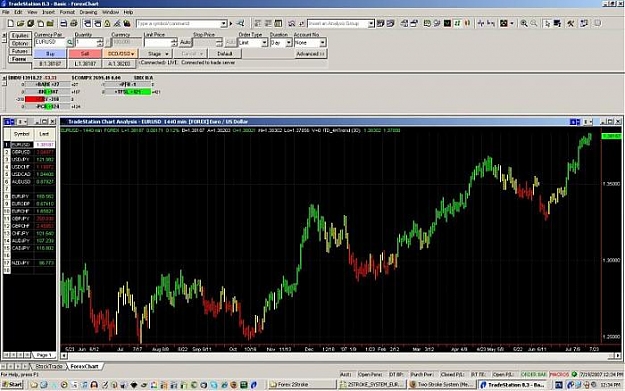625x391 pixels.
Task: Toggle the MACROS status indicator
Action: (x=559, y=375)
